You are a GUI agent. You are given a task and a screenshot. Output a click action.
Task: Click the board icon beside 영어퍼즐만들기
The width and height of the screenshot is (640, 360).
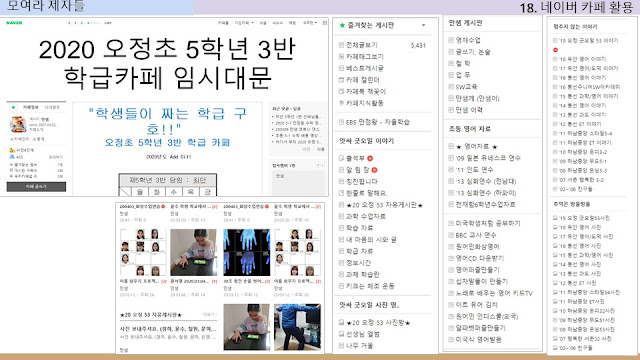(x=451, y=270)
